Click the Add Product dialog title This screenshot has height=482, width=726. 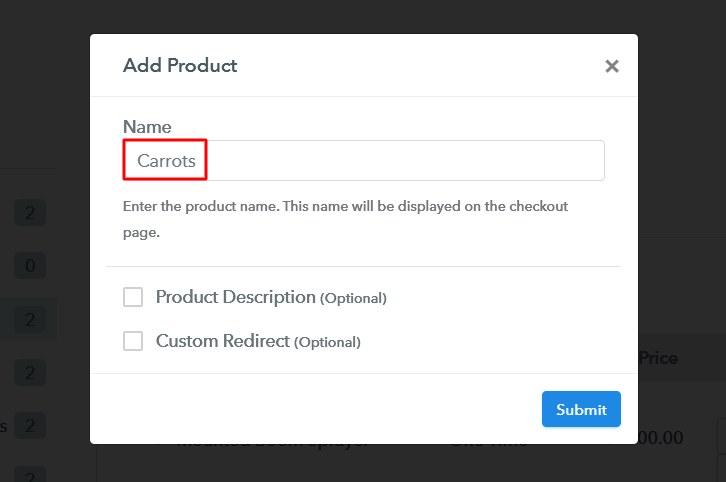[180, 65]
